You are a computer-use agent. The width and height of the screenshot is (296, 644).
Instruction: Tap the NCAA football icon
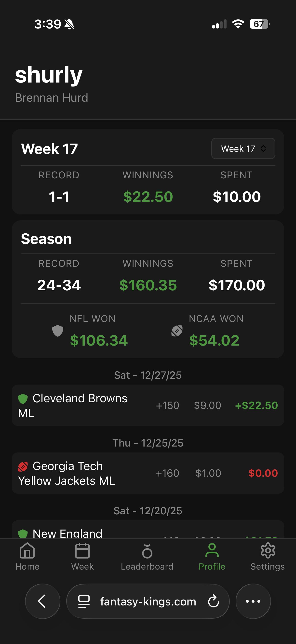click(177, 331)
